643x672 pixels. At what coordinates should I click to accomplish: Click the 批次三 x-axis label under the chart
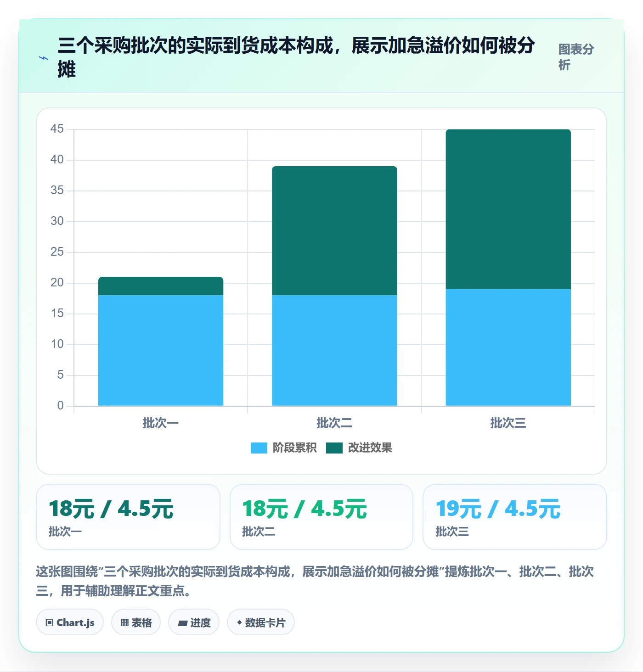(x=508, y=423)
